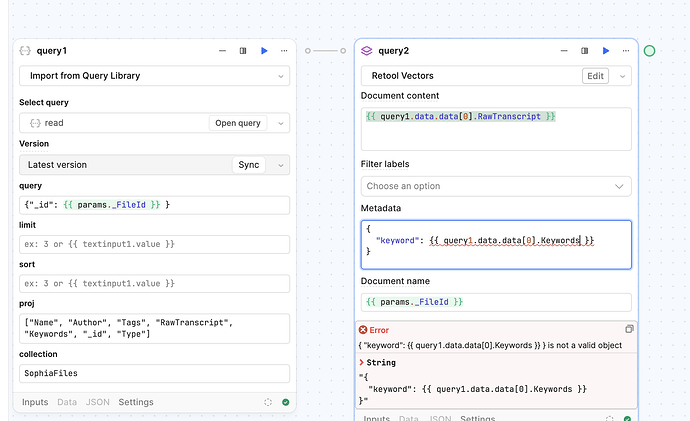Click the limit input field
The width and height of the screenshot is (690, 421).
(x=154, y=244)
